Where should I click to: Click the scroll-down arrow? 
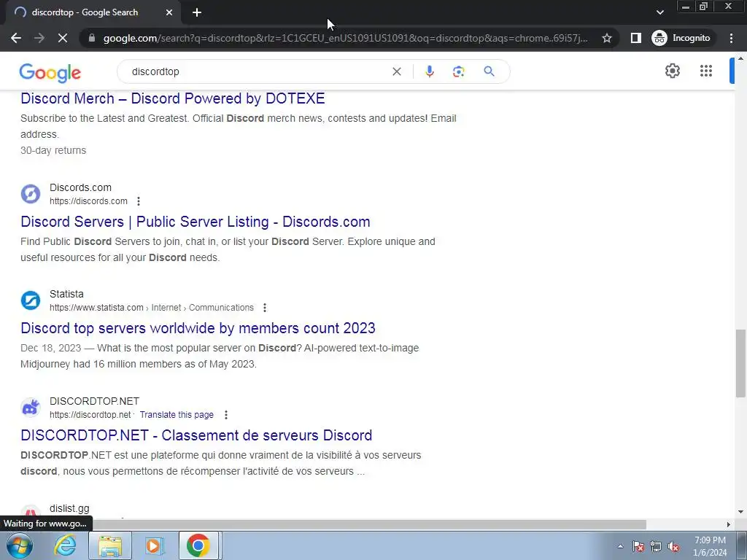click(740, 513)
